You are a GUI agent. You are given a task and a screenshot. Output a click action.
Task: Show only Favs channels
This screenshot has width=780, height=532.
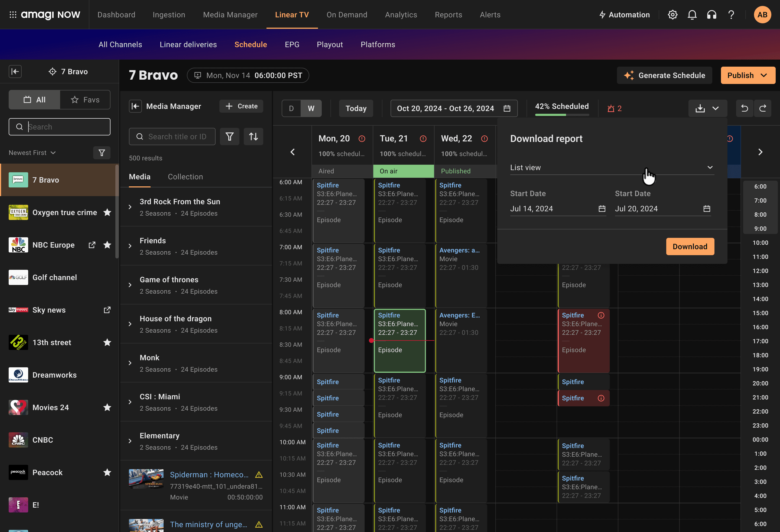[x=85, y=99]
